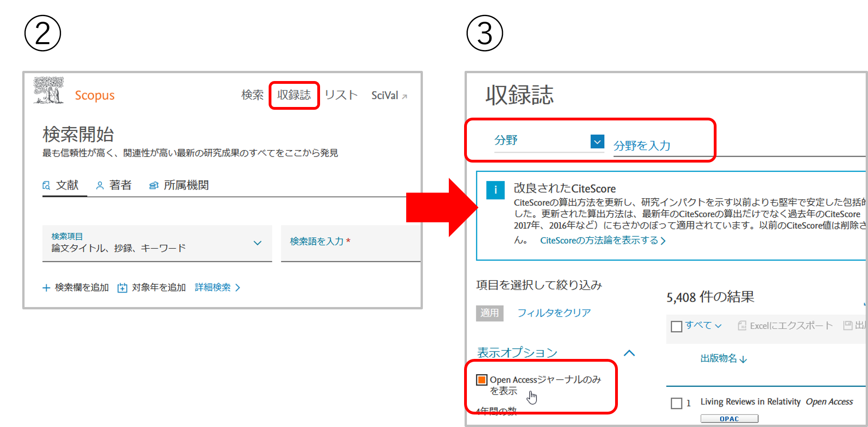
Task: Click the calendar icon of 対象年を追加
Action: (x=122, y=288)
